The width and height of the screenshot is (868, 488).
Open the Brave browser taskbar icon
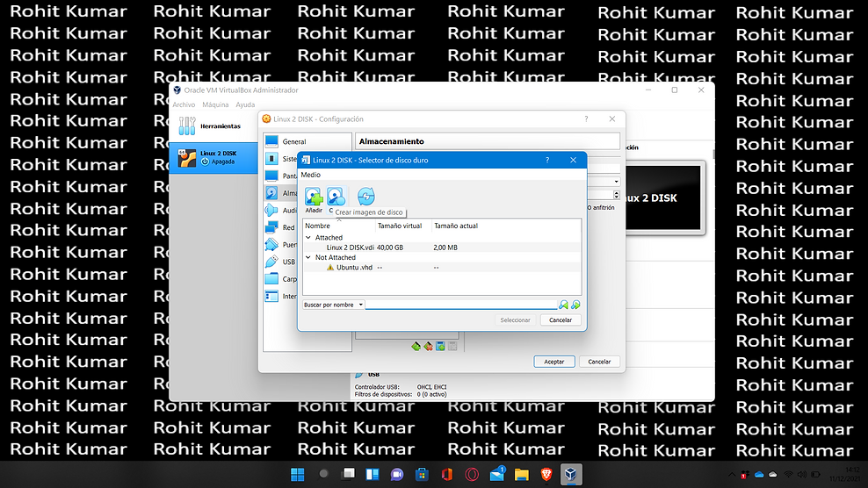click(x=546, y=474)
